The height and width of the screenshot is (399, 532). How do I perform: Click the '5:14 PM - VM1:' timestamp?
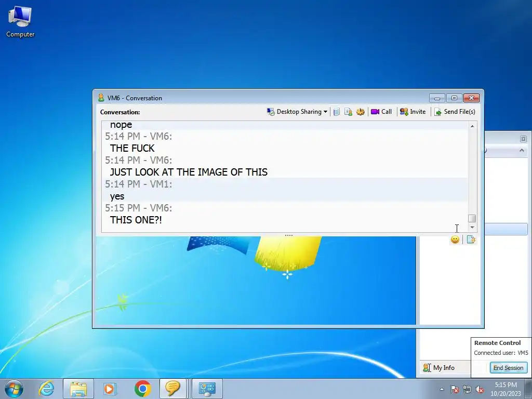pos(138,184)
